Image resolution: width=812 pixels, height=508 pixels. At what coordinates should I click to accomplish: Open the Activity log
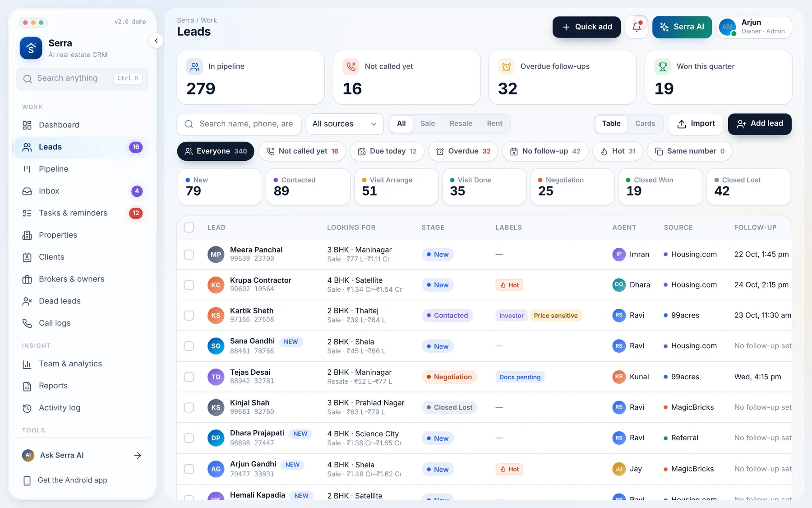(82, 408)
